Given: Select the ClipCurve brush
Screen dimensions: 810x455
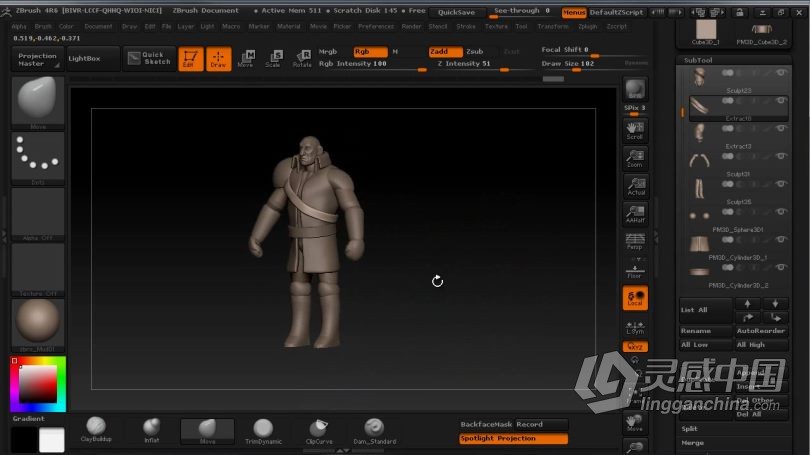Looking at the screenshot, I should click(319, 430).
